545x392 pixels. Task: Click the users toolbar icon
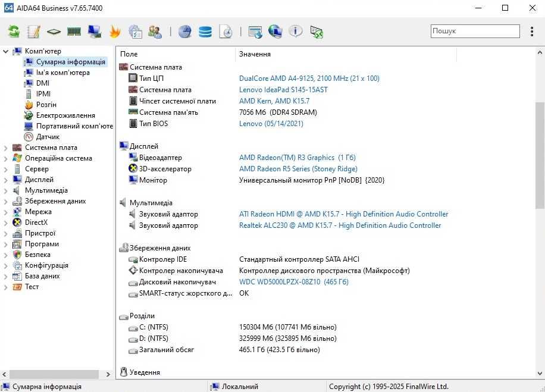coord(155,32)
